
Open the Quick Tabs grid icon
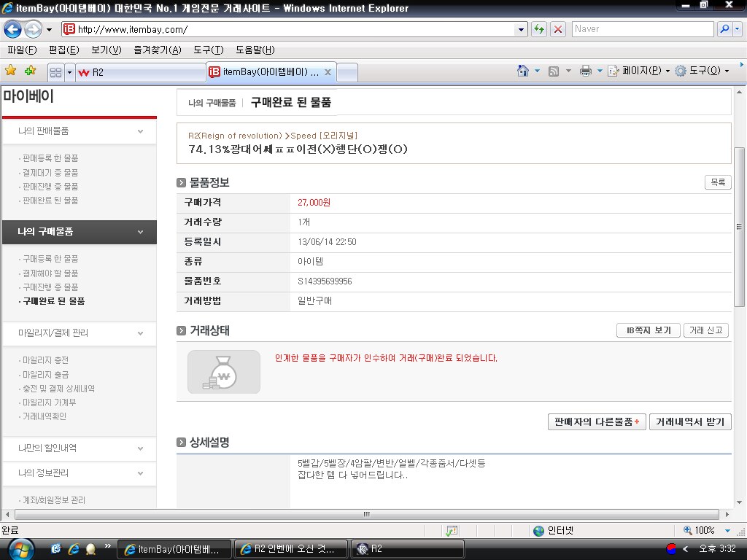coord(55,72)
